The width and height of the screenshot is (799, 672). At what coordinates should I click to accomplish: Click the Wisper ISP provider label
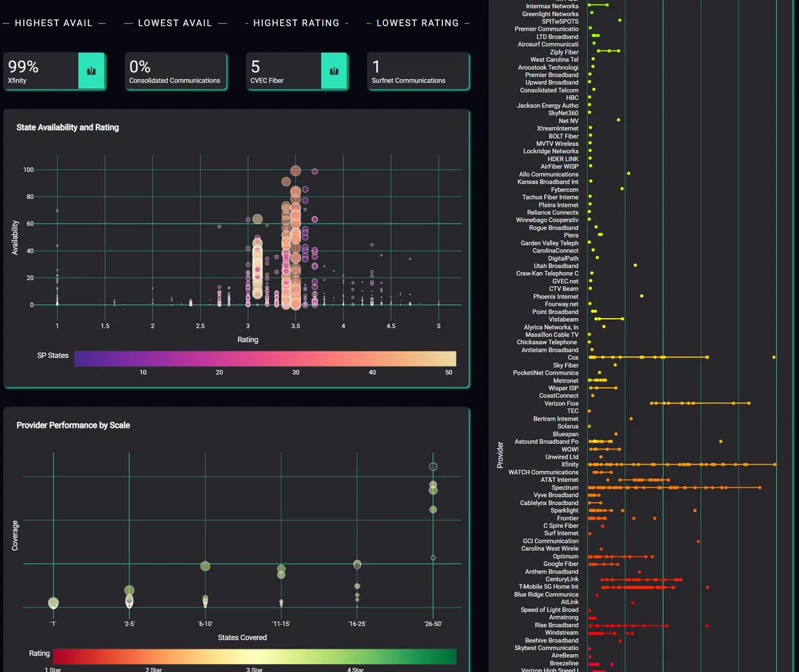[x=563, y=389]
